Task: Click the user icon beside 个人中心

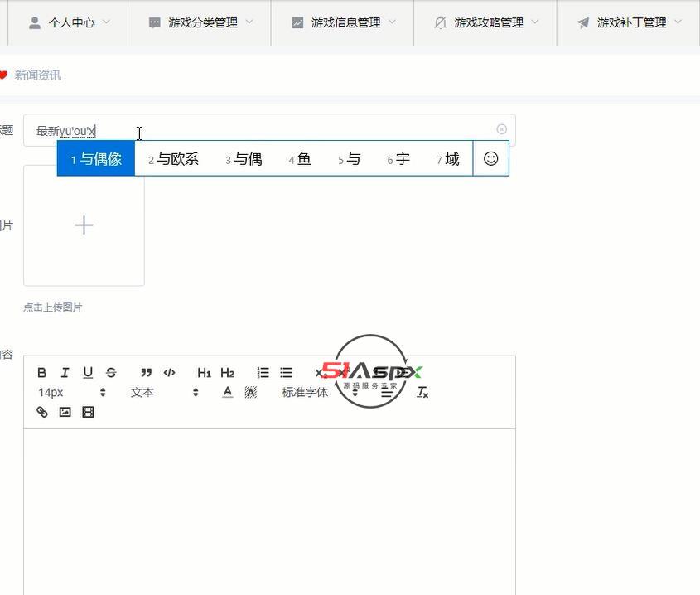Action: (35, 22)
